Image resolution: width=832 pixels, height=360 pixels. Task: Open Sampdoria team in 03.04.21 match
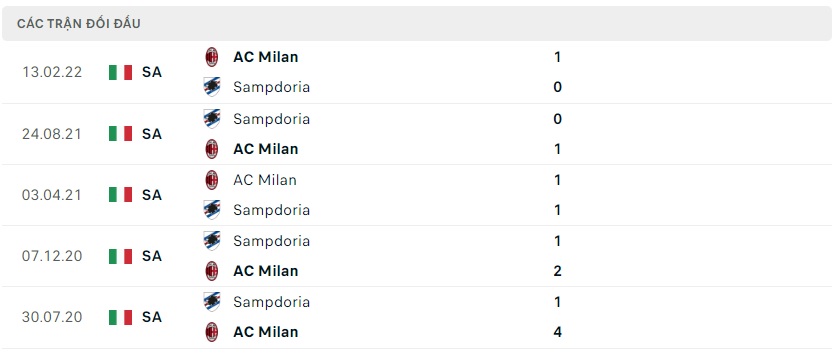[271, 210]
